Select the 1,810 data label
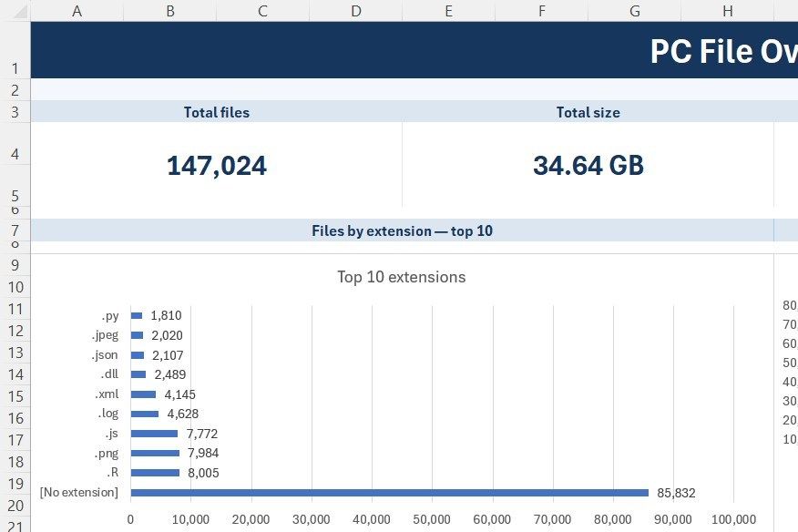The image size is (798, 532). pyautogui.click(x=166, y=315)
